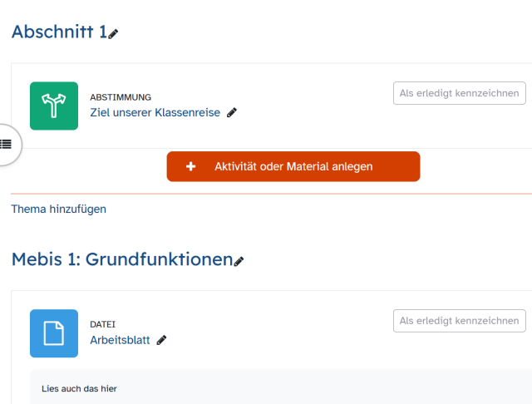The height and width of the screenshot is (404, 532).
Task: Click the plus icon in the orange button
Action: pos(191,166)
